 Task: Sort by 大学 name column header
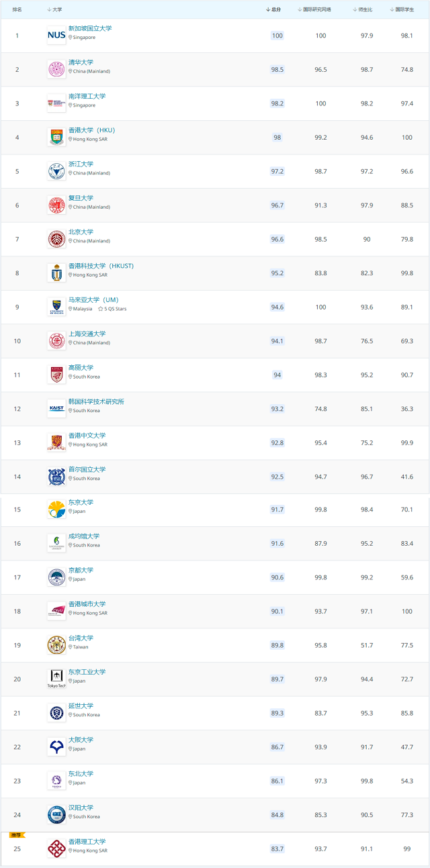56,9
